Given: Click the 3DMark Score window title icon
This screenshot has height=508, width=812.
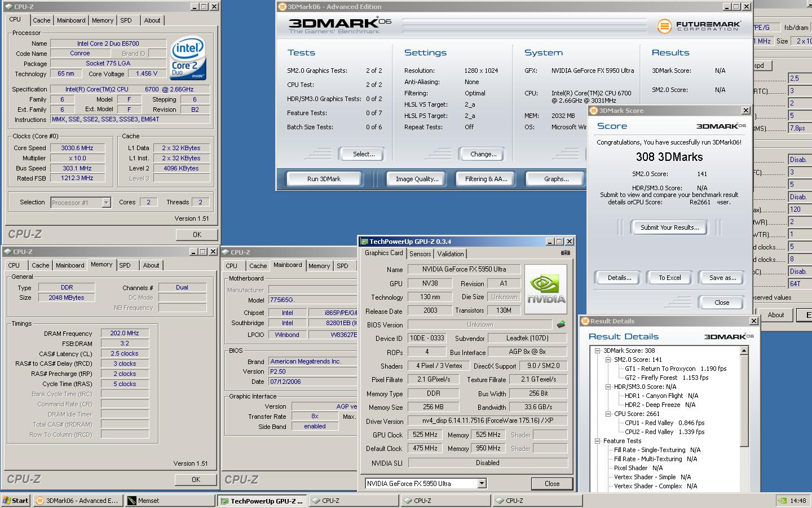Looking at the screenshot, I should point(594,111).
